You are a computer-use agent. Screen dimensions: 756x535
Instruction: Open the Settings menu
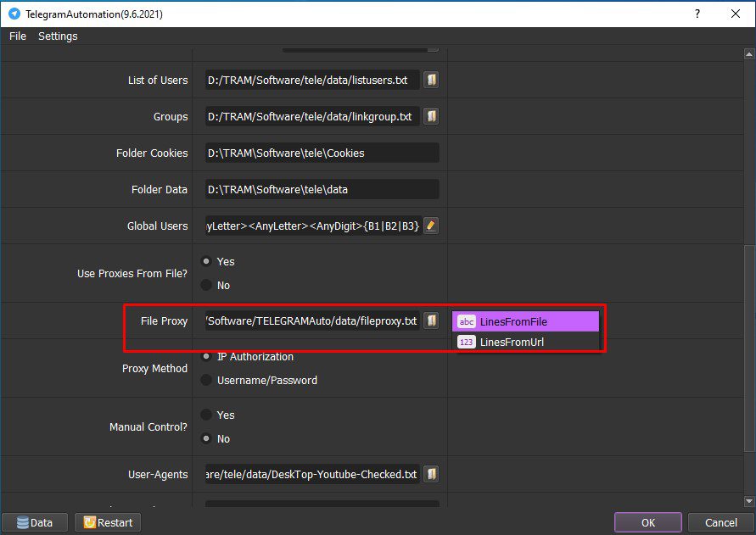pyautogui.click(x=58, y=36)
